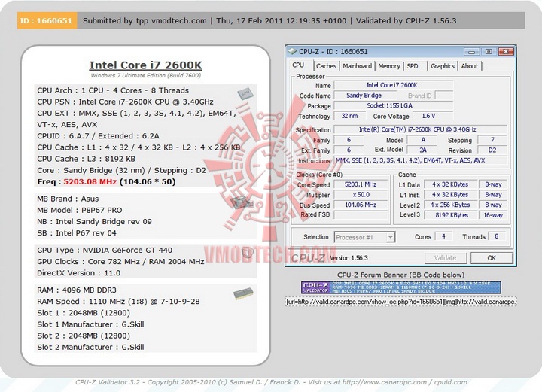Viewport: 542px width, 392px height.
Task: Click the Version 1.56.3 label in CPU-Z
Action: [x=349, y=258]
